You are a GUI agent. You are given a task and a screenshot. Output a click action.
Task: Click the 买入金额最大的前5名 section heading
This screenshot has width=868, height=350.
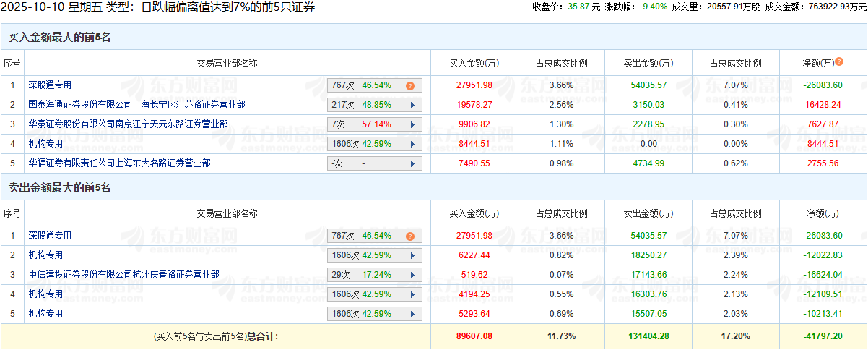coord(59,37)
